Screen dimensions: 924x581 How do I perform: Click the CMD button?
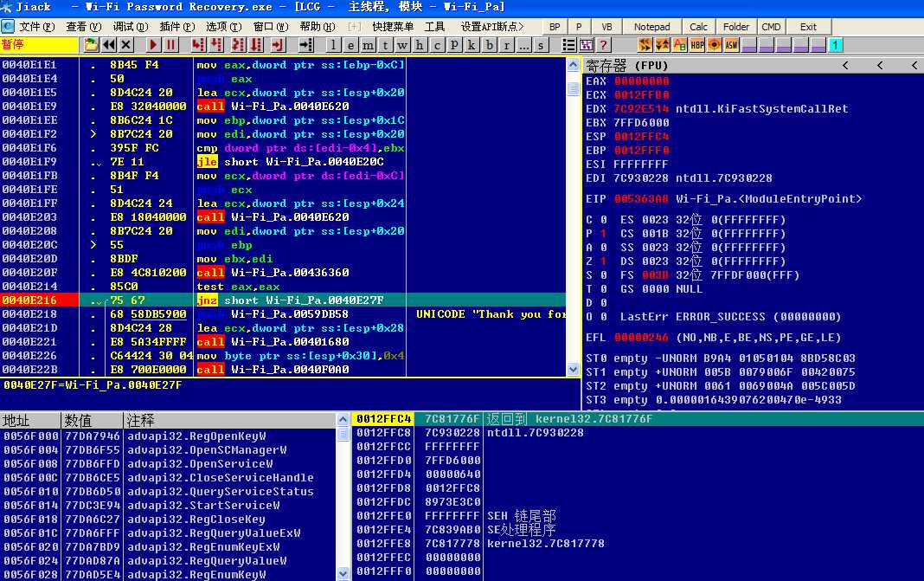[771, 27]
